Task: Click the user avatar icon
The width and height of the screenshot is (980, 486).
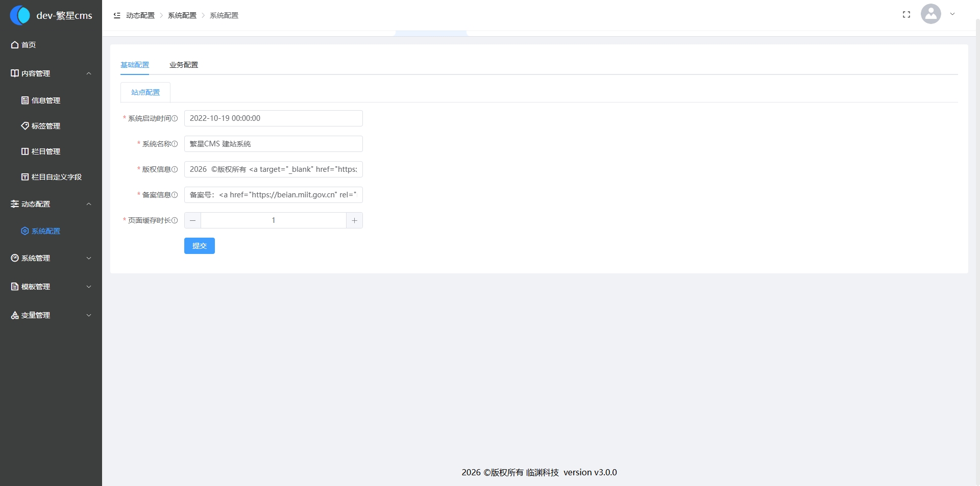Action: [930, 14]
